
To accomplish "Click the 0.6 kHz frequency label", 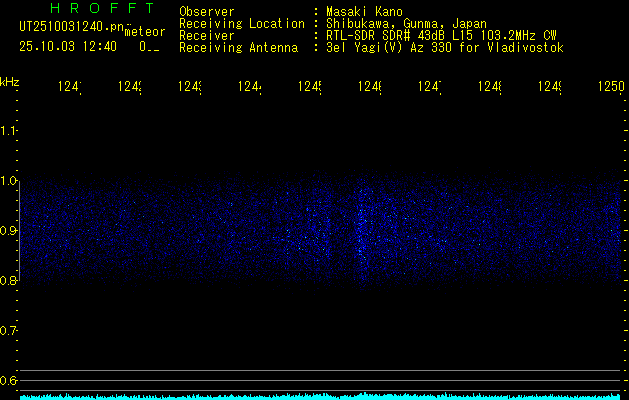I will pyautogui.click(x=8, y=380).
